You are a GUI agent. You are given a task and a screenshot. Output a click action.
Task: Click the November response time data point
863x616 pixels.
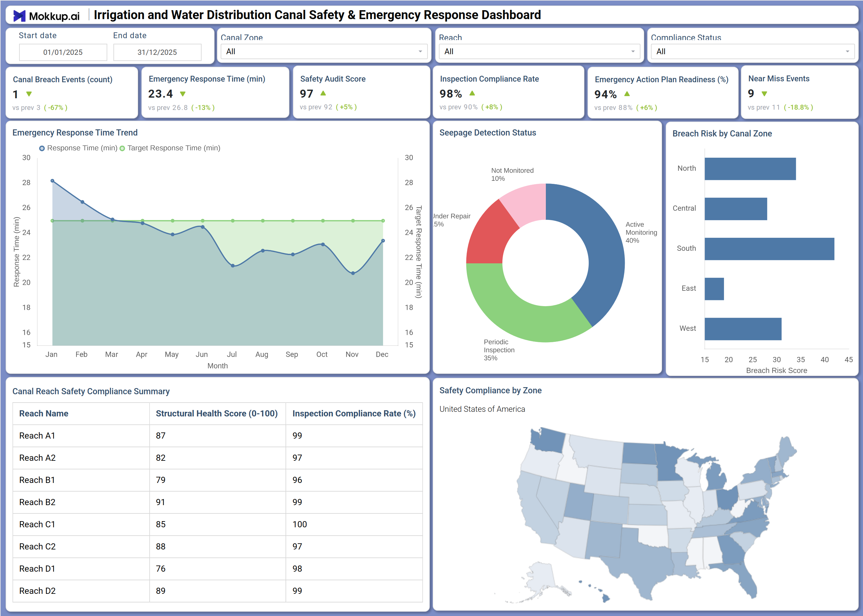point(353,273)
